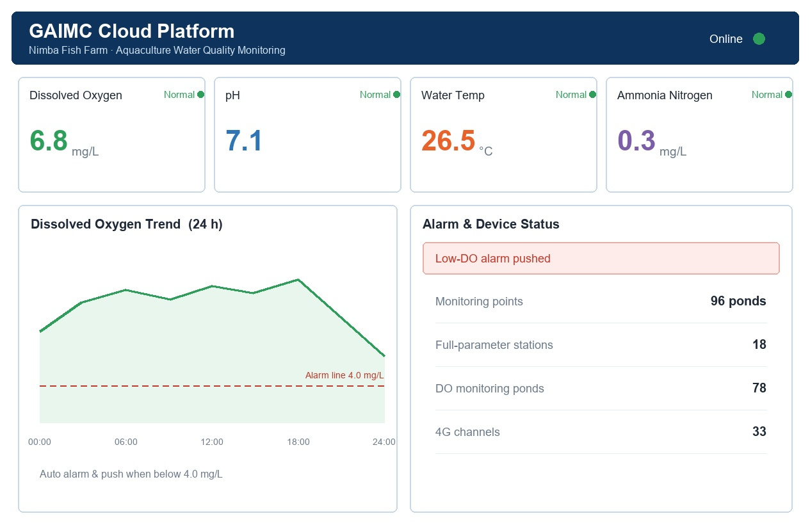Click the Normal label in Dissolved Oxygen card
Viewport: 810px width, 532px height.
179,95
